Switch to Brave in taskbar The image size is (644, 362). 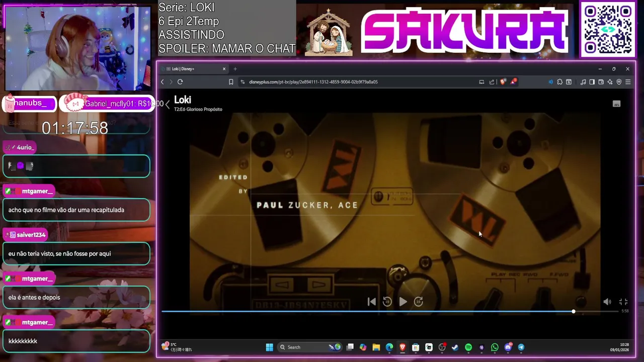(x=403, y=347)
